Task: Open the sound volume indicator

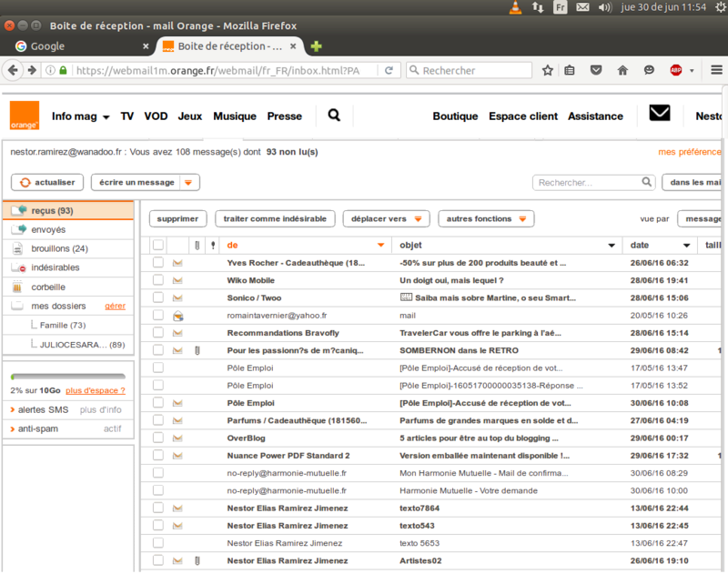Action: [605, 7]
